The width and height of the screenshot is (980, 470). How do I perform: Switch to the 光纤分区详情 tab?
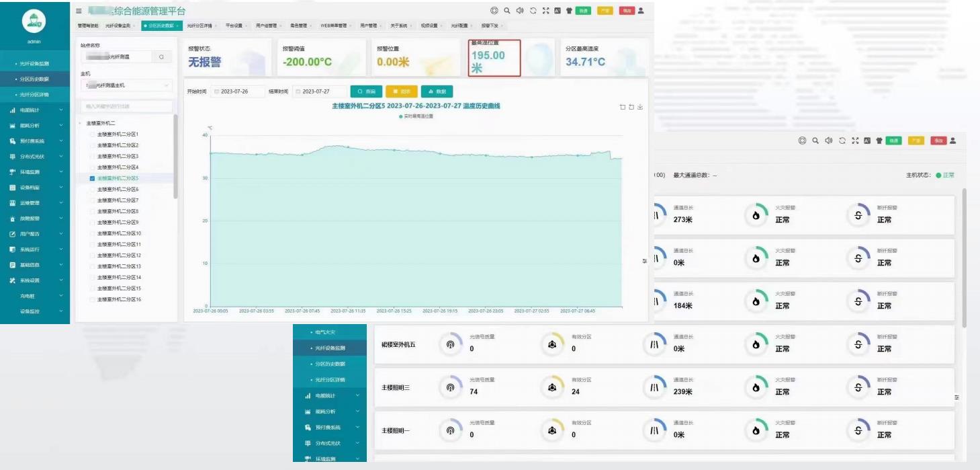pos(199,26)
